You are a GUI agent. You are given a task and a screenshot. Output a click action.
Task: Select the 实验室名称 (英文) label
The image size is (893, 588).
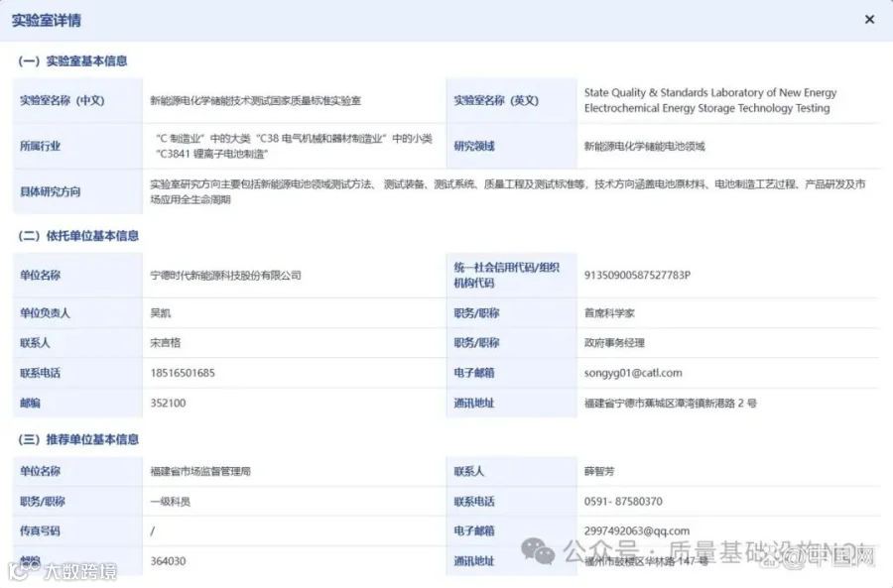click(x=496, y=101)
